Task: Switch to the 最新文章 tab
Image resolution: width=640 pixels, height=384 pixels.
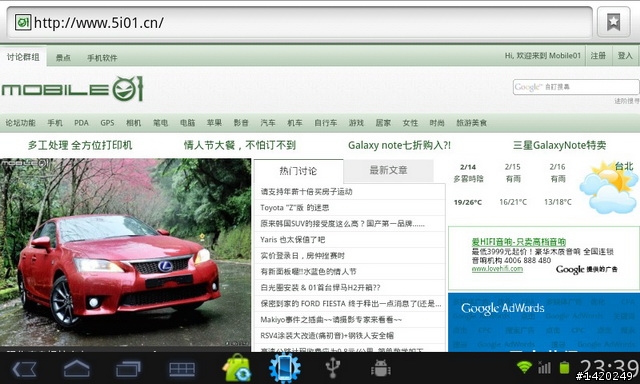Action: point(389,170)
